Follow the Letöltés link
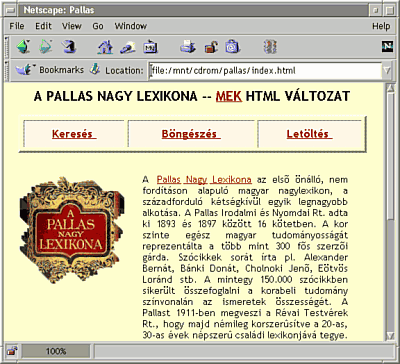400x364 pixels. (309, 134)
